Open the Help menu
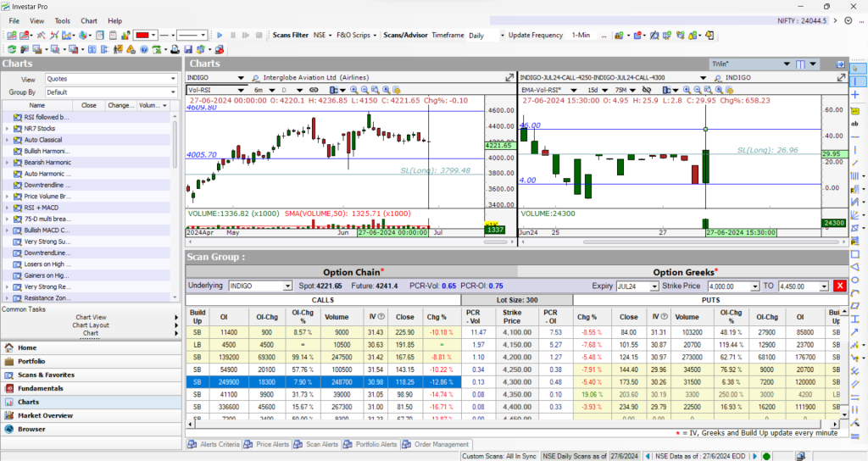The height and width of the screenshot is (461, 868). pos(115,21)
